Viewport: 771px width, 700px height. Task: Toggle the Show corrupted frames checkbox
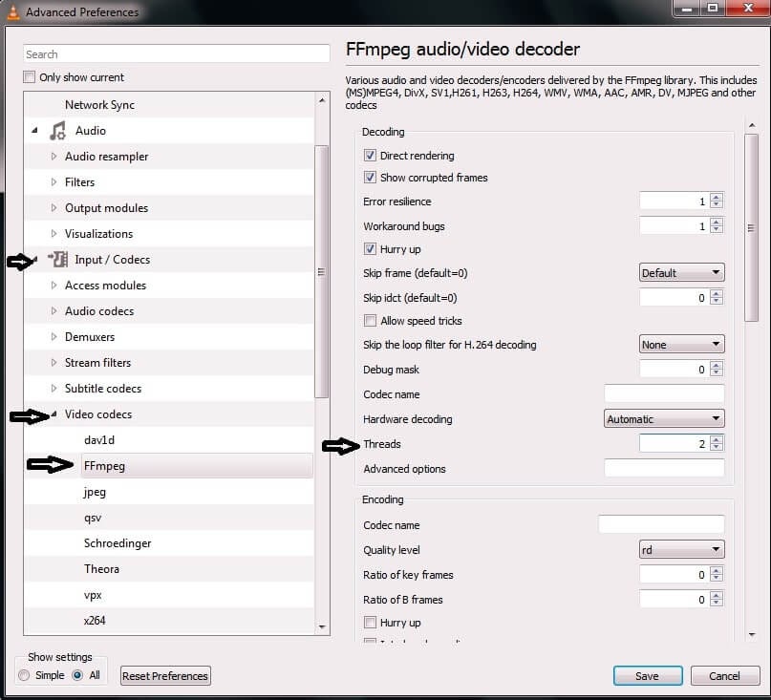click(x=370, y=177)
